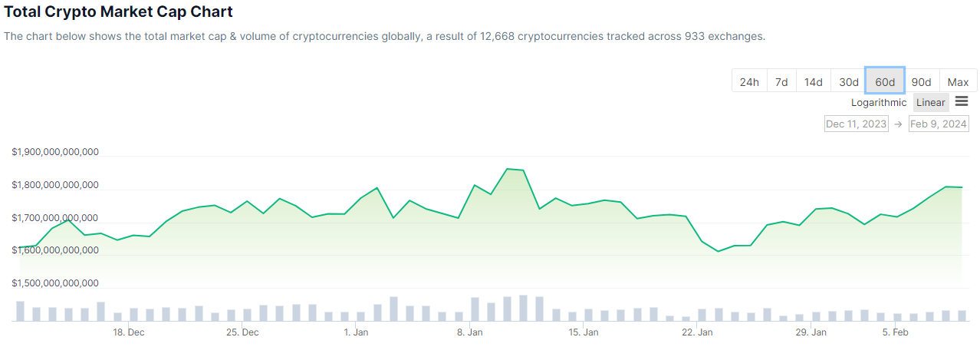Click the tallest volume bar near 11 Jan
The image size is (980, 347).
tap(523, 308)
